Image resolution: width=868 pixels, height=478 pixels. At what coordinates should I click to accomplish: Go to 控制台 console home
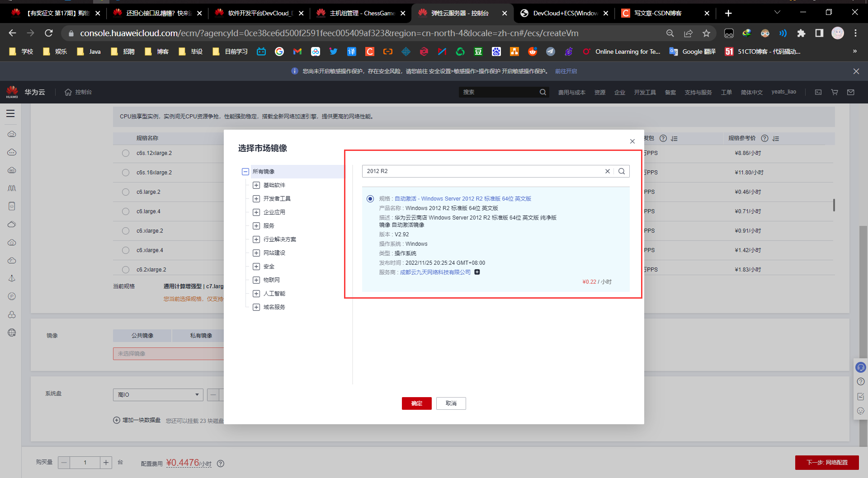coord(78,92)
